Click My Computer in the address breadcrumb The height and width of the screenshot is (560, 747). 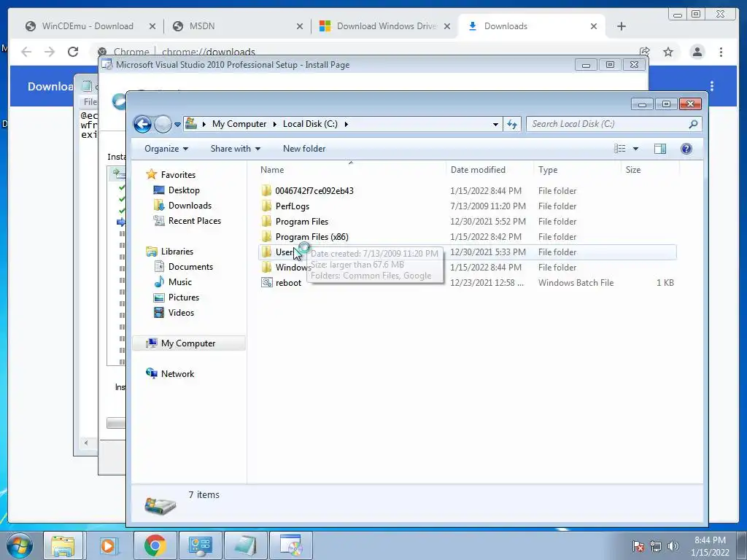pos(239,124)
